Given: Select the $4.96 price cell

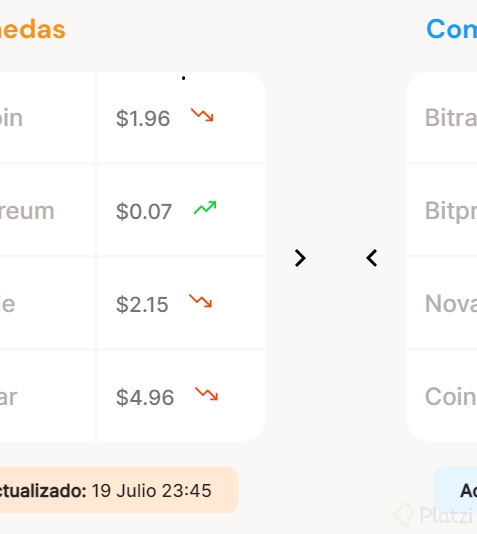Looking at the screenshot, I should point(181,396).
